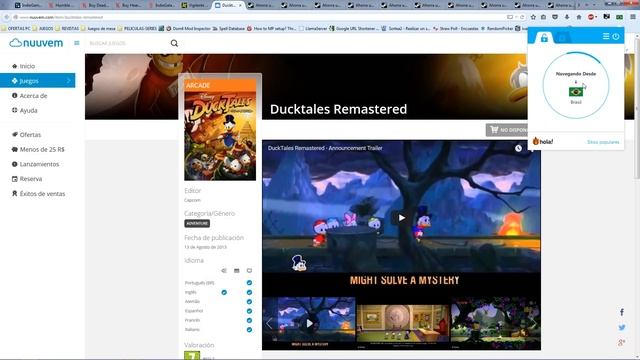Switch to the Vigésimo browser tab

tap(195, 5)
